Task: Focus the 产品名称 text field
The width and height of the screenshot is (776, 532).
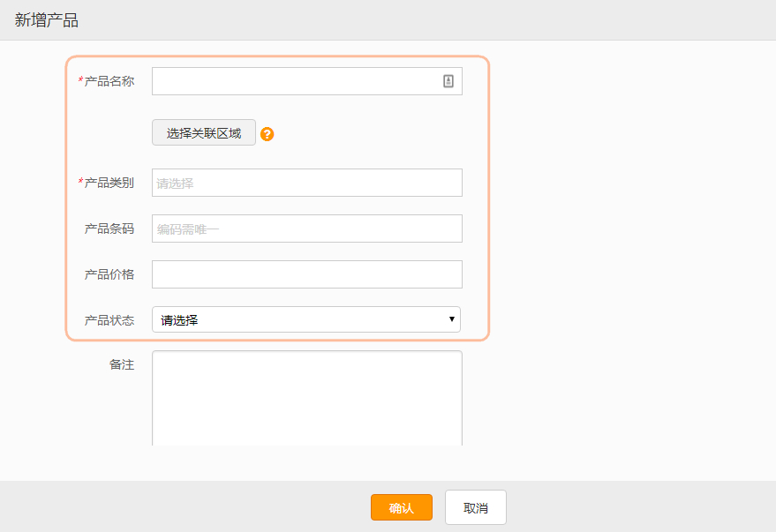Action: click(x=307, y=81)
